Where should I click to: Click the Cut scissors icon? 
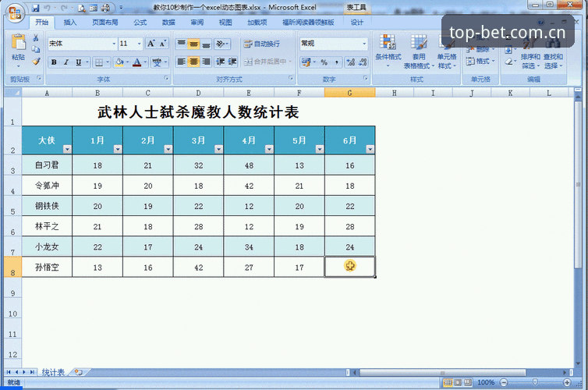(x=36, y=38)
